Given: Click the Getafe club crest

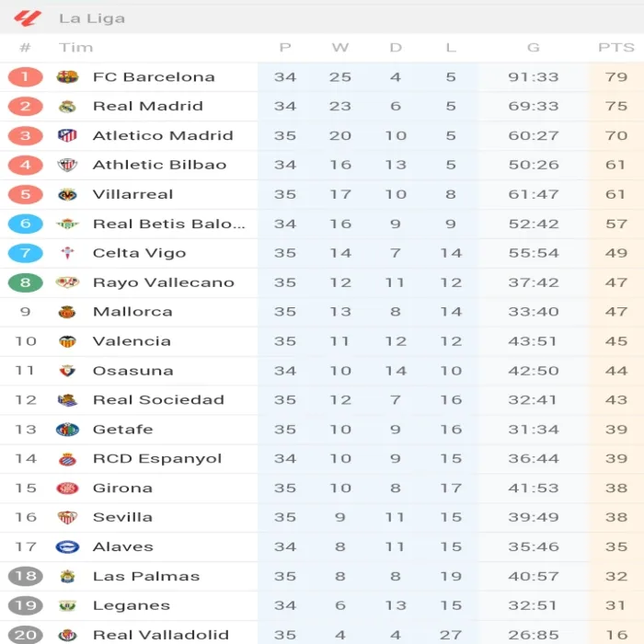Looking at the screenshot, I should [67, 430].
